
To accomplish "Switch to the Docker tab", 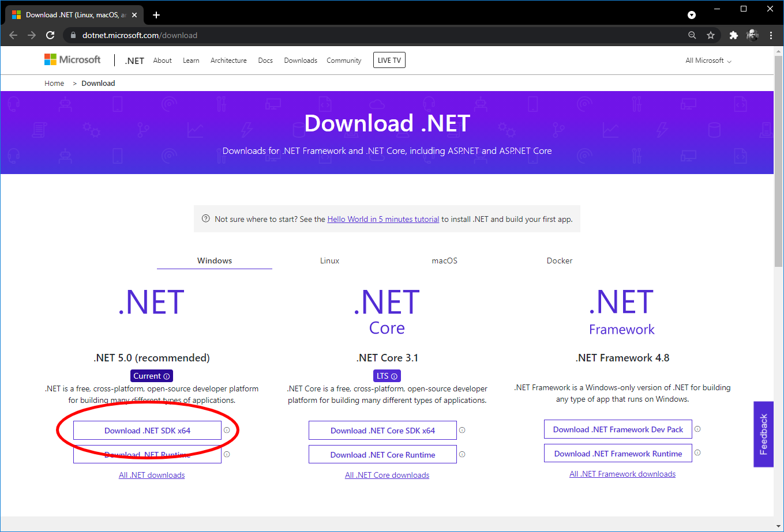I will click(x=560, y=261).
